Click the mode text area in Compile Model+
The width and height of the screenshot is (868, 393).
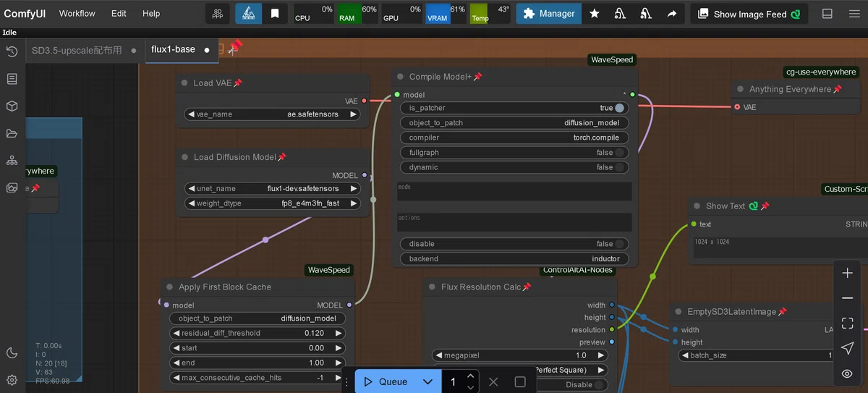click(514, 191)
